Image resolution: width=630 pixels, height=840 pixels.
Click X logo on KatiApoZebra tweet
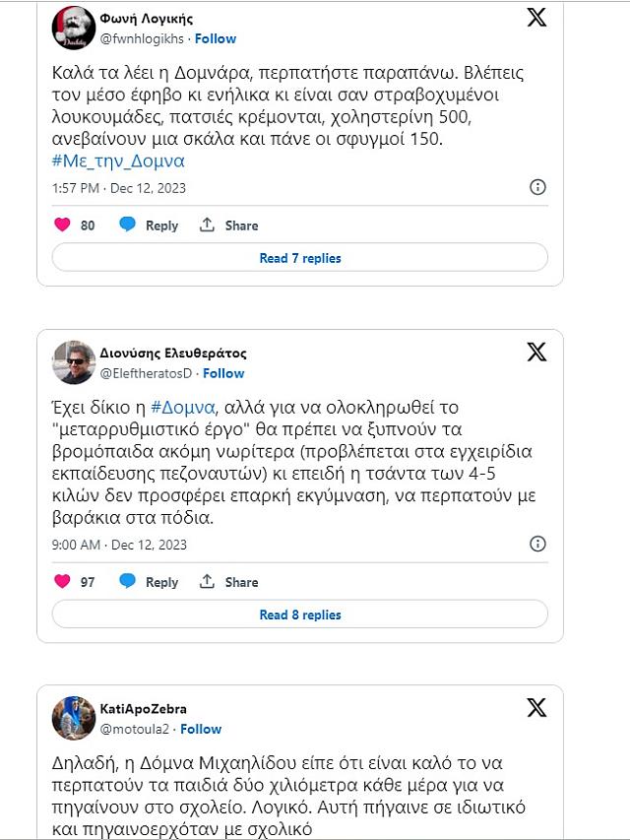click(536, 707)
